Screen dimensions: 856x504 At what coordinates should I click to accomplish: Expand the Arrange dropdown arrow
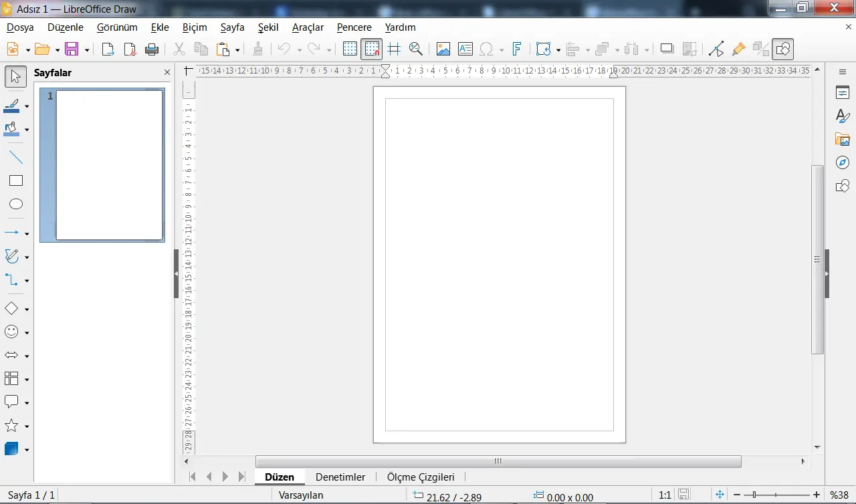pyautogui.click(x=617, y=49)
